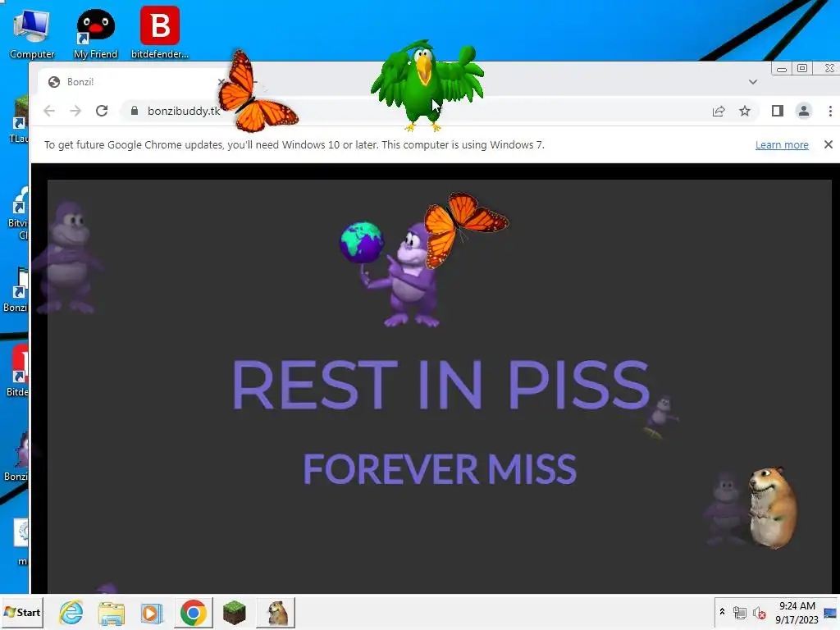The image size is (840, 630).
Task: Expand the tab search chevron
Action: [753, 82]
